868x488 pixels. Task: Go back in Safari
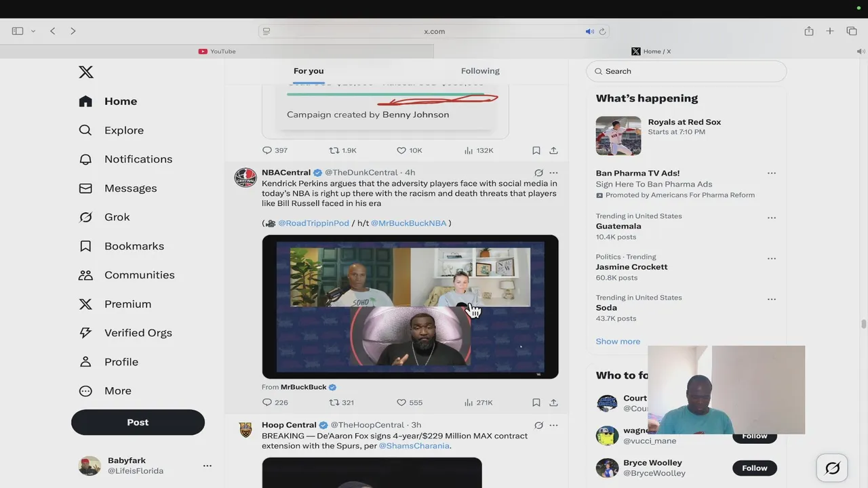[52, 31]
